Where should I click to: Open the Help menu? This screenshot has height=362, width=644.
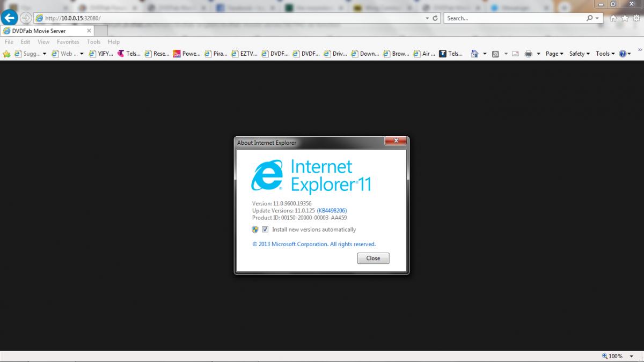113,42
